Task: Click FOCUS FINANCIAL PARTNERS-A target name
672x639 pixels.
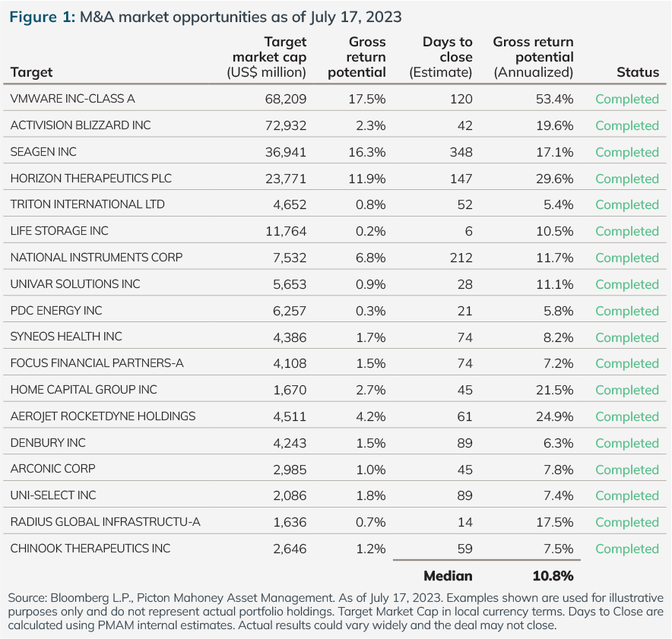Action: [97, 363]
